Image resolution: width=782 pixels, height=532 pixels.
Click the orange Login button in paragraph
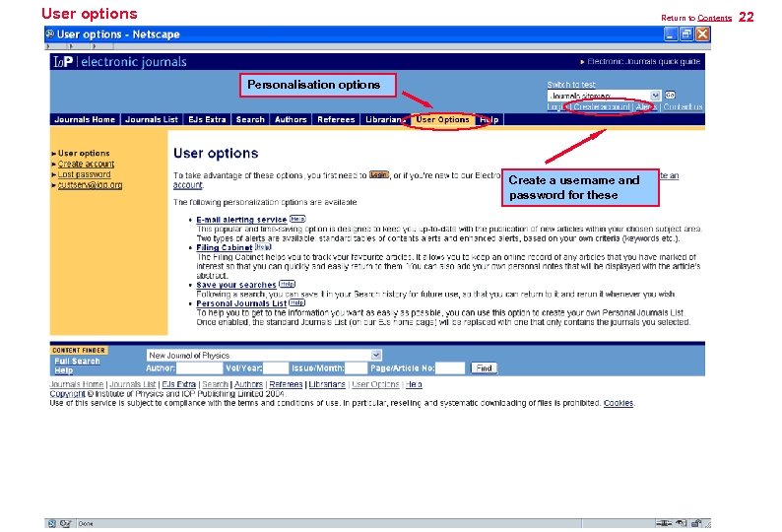378,174
